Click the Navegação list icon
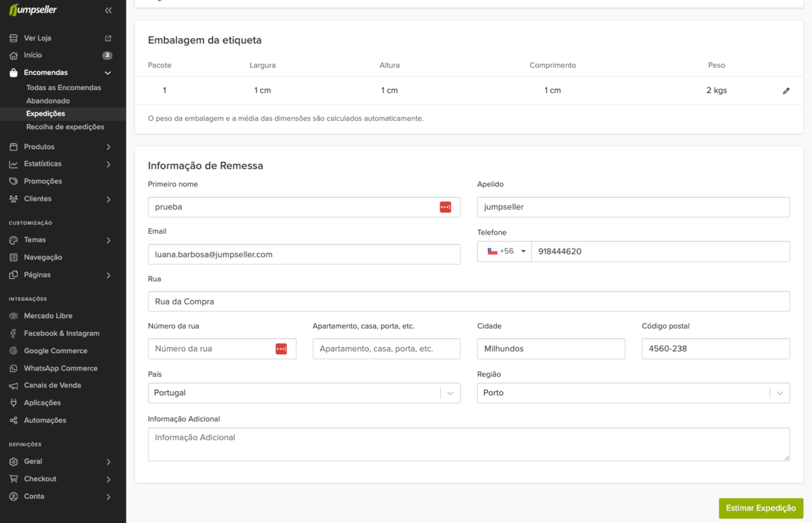Image resolution: width=812 pixels, height=523 pixels. point(13,257)
